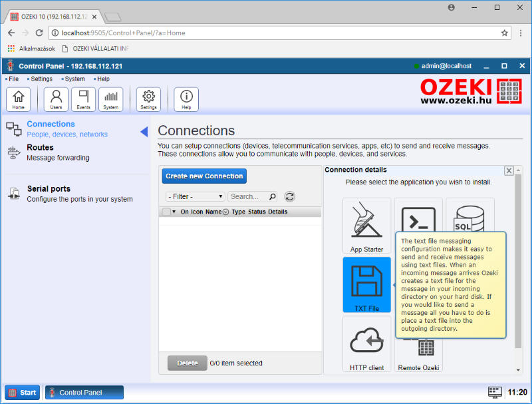Click the Alkalmazások apps grid icon
The image size is (532, 404).
(11, 49)
